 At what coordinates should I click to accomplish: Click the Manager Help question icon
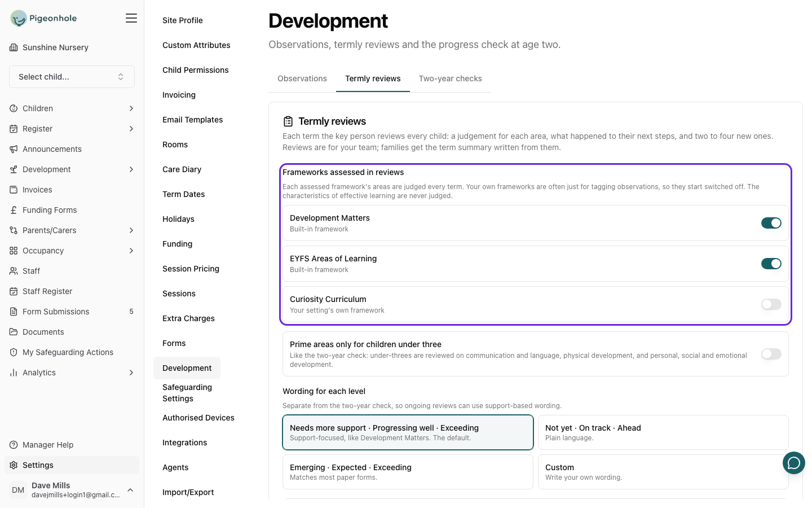(14, 445)
